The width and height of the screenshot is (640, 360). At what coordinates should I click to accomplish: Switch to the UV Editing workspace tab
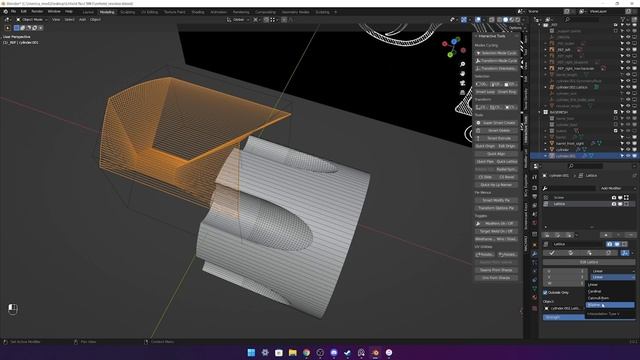coord(149,12)
